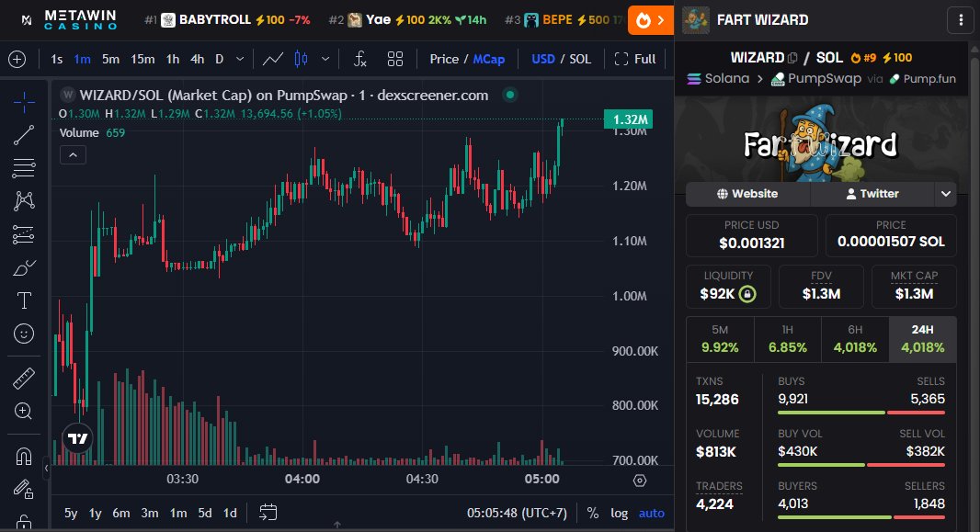Show chart values in SOL
The width and height of the screenshot is (980, 532).
[x=580, y=60]
